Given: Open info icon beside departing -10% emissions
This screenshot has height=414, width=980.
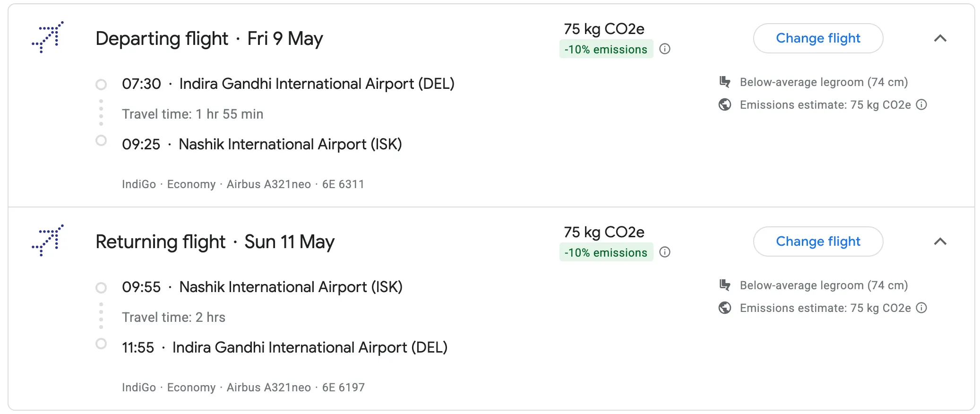Looking at the screenshot, I should (x=665, y=49).
